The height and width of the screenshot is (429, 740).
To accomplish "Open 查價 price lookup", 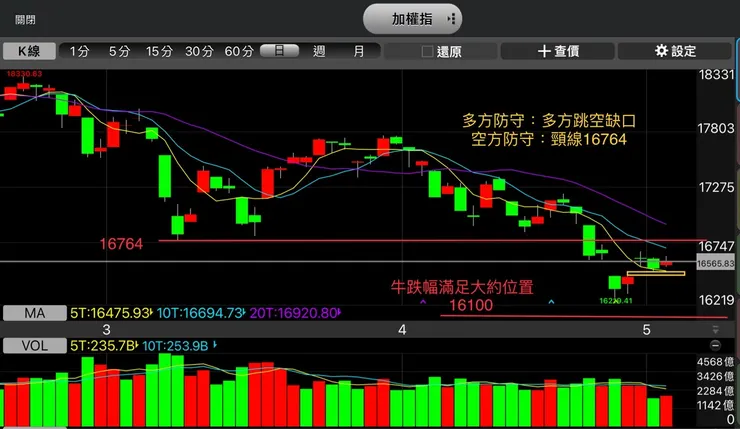I will (558, 51).
